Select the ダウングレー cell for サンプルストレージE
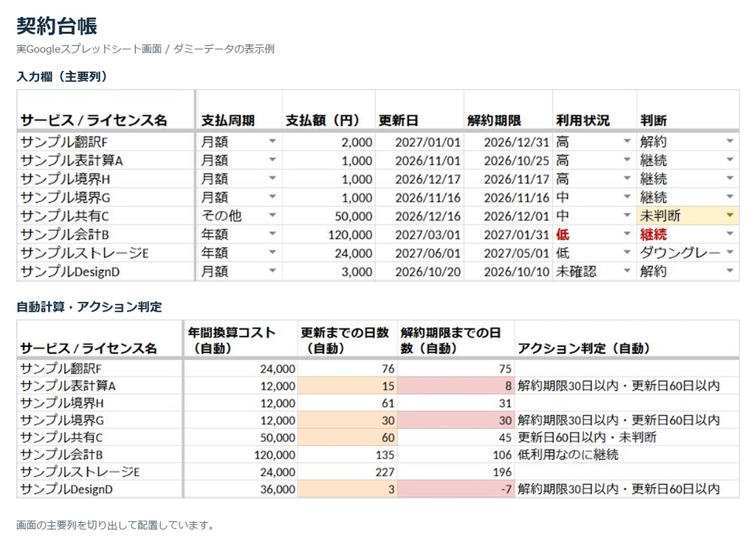This screenshot has height=539, width=756. 688,253
